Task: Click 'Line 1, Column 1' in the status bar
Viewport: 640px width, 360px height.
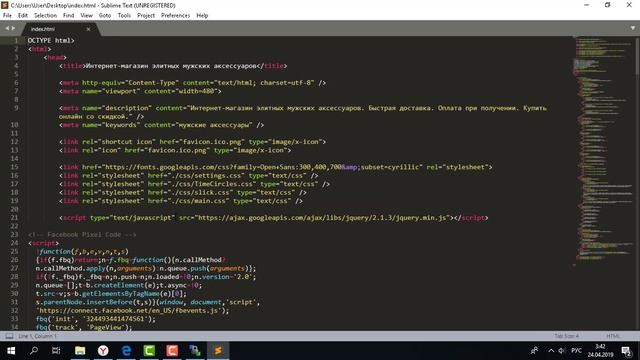Action: click(x=38, y=336)
